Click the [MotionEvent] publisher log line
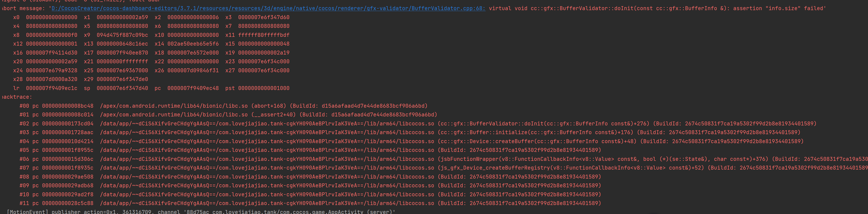Screen dimensions: 868x214 click(201, 212)
